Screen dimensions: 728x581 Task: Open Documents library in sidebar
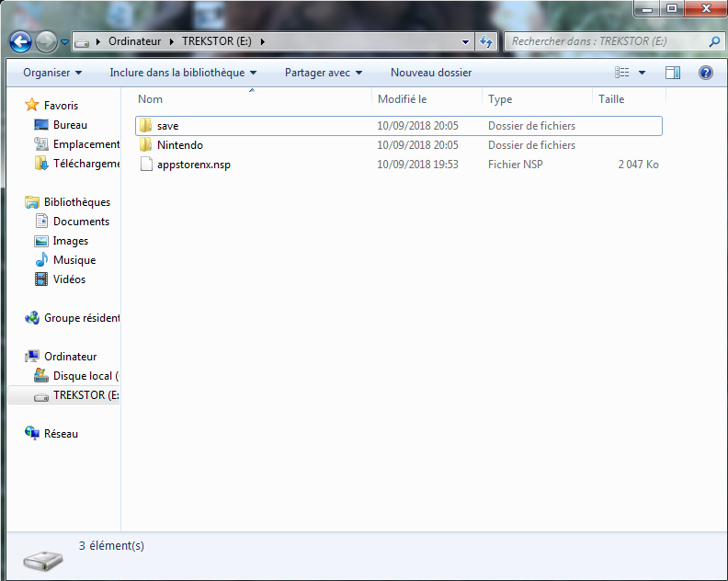click(81, 222)
